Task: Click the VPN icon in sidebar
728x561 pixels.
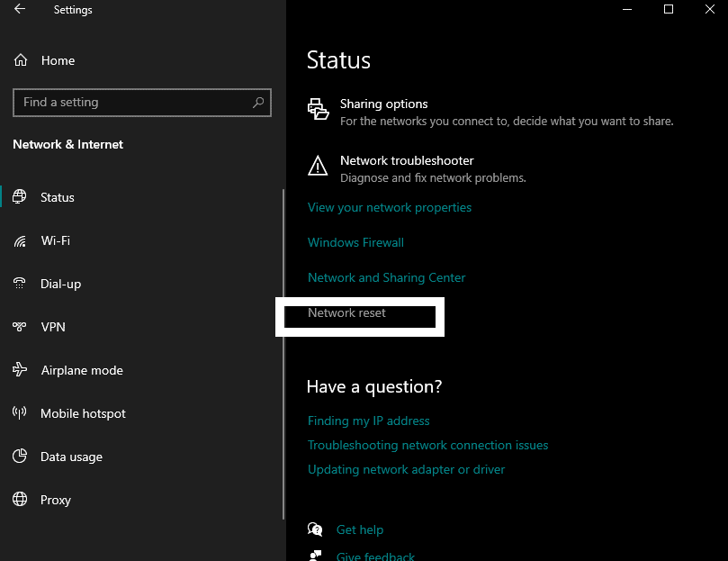Action: click(x=20, y=327)
